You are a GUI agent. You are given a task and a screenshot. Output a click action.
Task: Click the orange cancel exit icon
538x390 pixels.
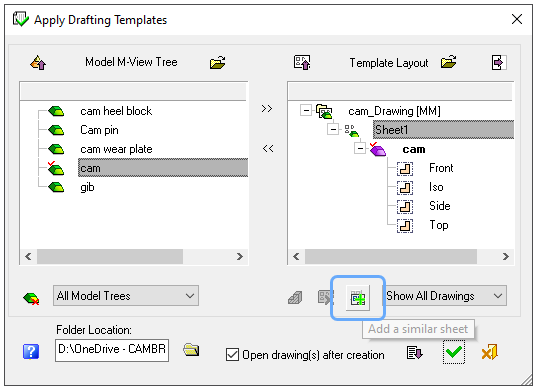click(490, 352)
